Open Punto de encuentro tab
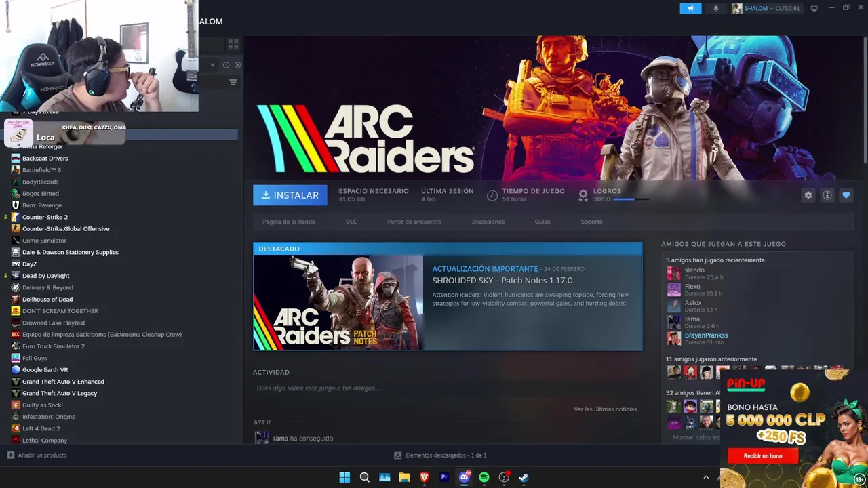This screenshot has height=488, width=868. coord(414,222)
